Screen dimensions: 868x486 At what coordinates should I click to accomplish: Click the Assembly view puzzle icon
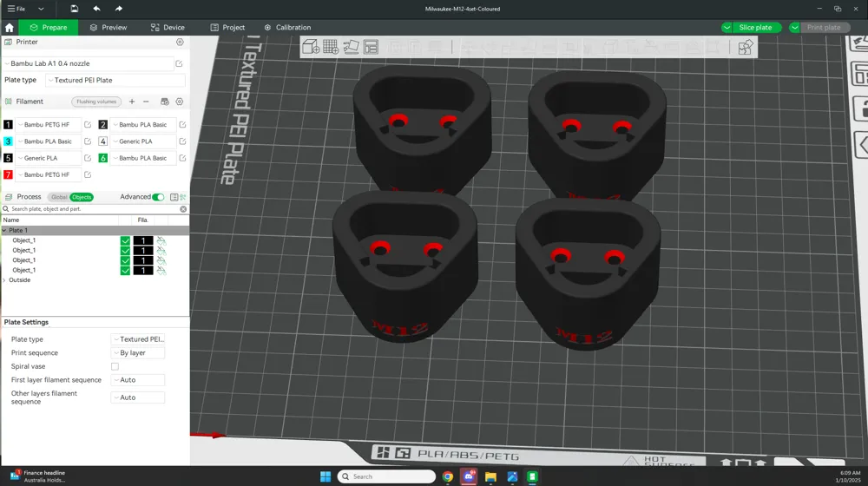point(745,47)
